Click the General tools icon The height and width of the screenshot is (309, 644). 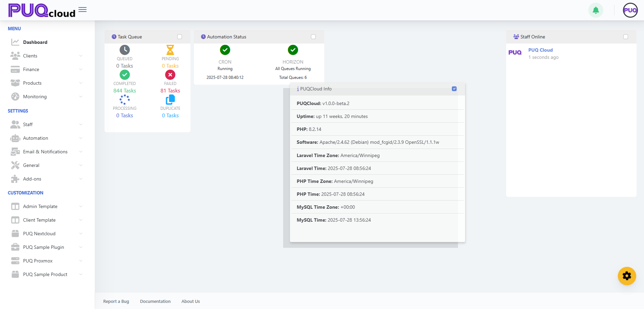[15, 165]
